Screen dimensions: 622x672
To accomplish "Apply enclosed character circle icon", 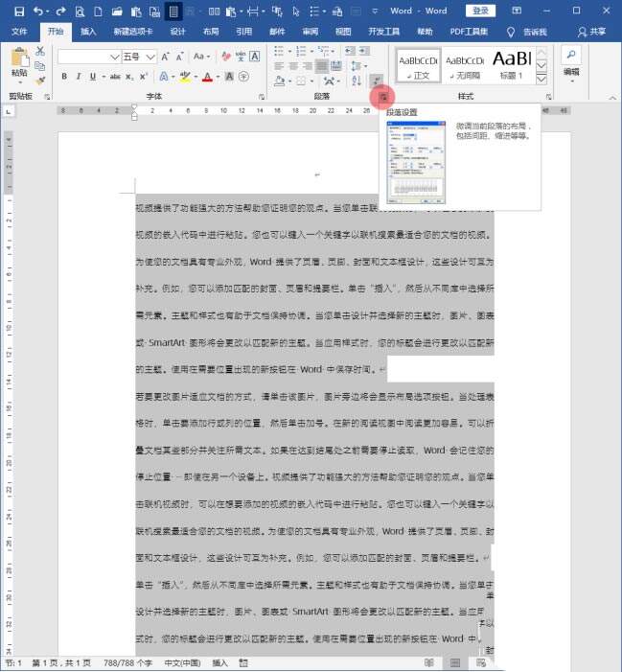I will tap(243, 77).
